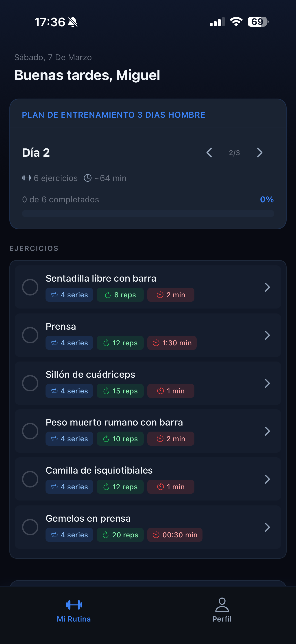Screen dimensions: 296x644
Task: Mark Camilla de isquiotibiales as done
Action: coord(30,479)
